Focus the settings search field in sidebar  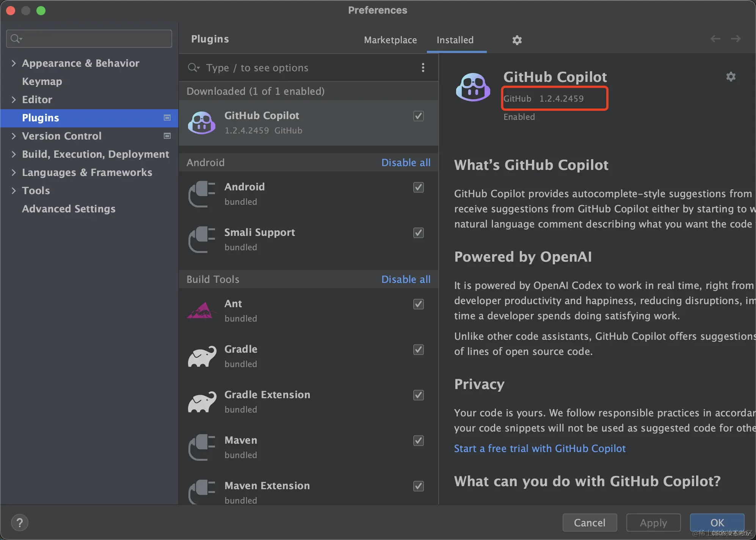(95, 39)
